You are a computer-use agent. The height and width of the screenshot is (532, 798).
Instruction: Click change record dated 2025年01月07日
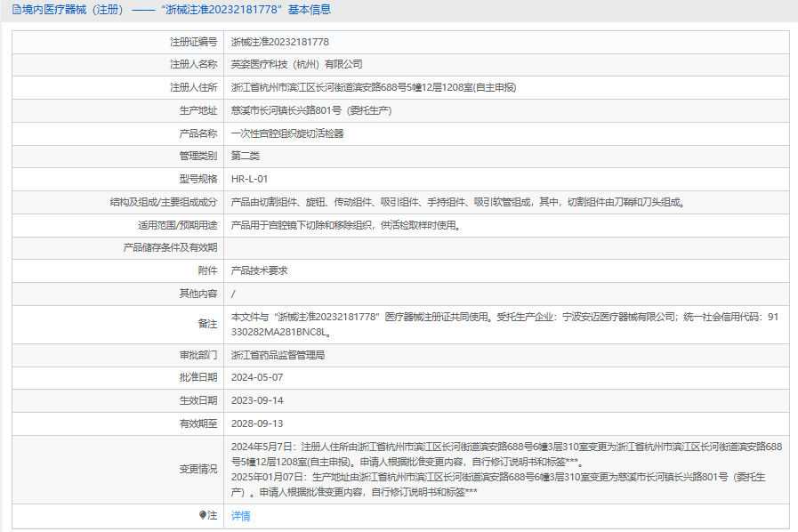tap(499, 484)
